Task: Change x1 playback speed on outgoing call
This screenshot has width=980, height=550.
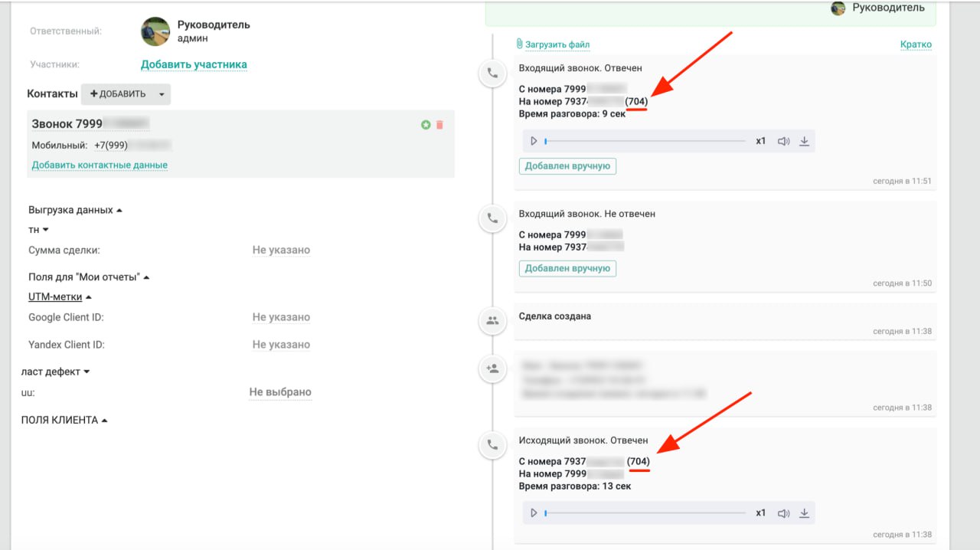Action: point(760,512)
